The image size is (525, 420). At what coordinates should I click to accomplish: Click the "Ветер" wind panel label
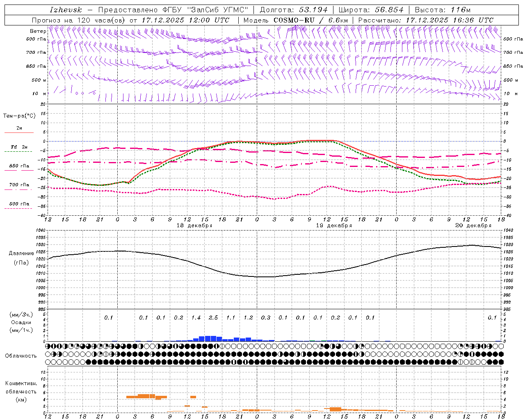click(x=38, y=31)
